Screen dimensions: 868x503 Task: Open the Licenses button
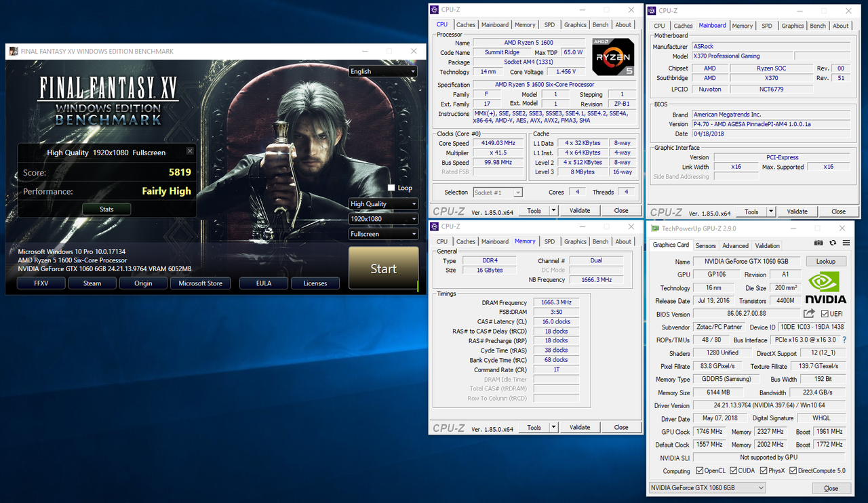click(315, 283)
